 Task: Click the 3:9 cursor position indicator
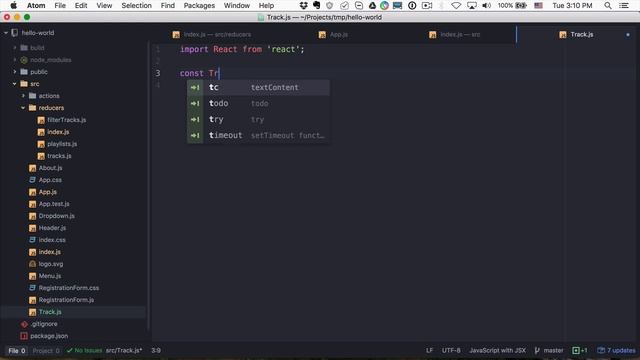tap(156, 350)
